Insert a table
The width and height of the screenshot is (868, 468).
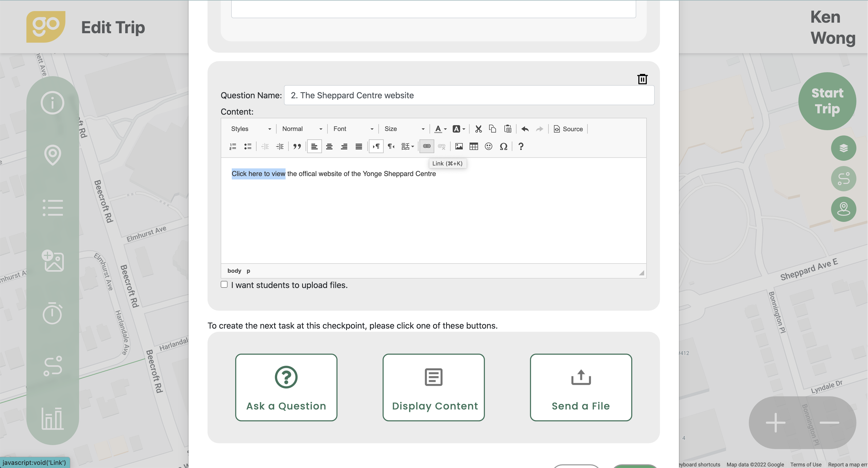click(474, 147)
